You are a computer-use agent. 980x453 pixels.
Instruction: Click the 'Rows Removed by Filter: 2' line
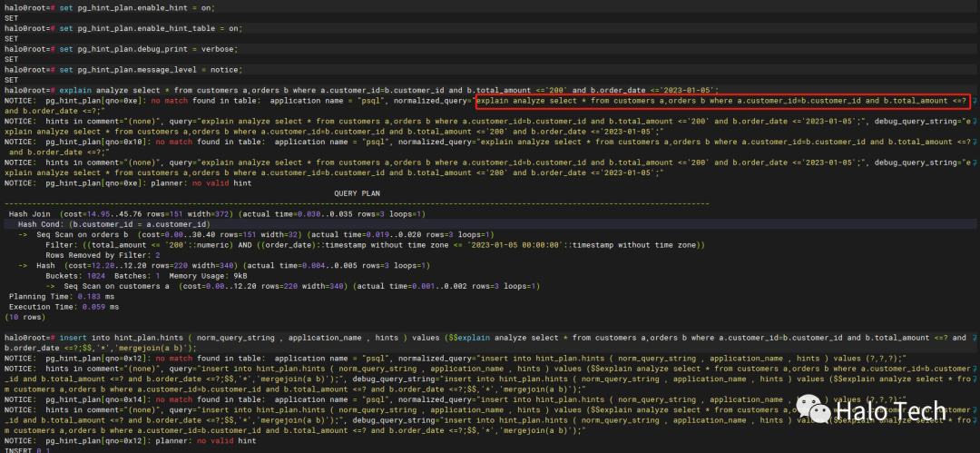(x=103, y=255)
